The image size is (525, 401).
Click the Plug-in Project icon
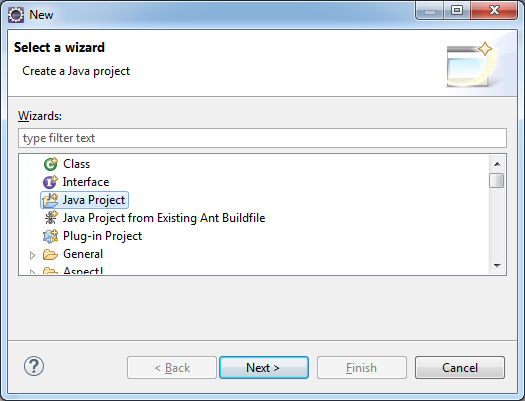click(51, 236)
